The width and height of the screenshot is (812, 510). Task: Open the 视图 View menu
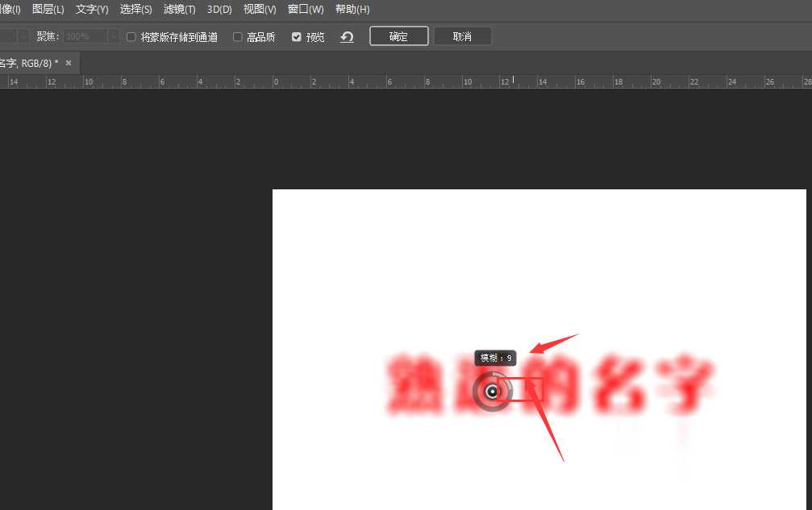[259, 9]
